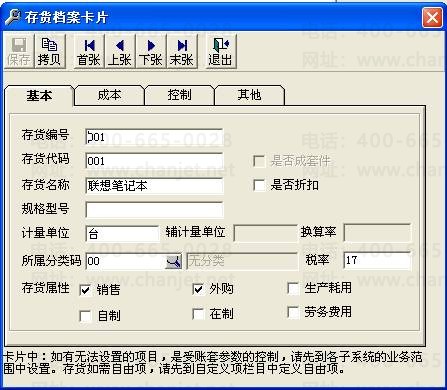Exit the card via 退出 icon
The image size is (447, 390).
click(221, 52)
